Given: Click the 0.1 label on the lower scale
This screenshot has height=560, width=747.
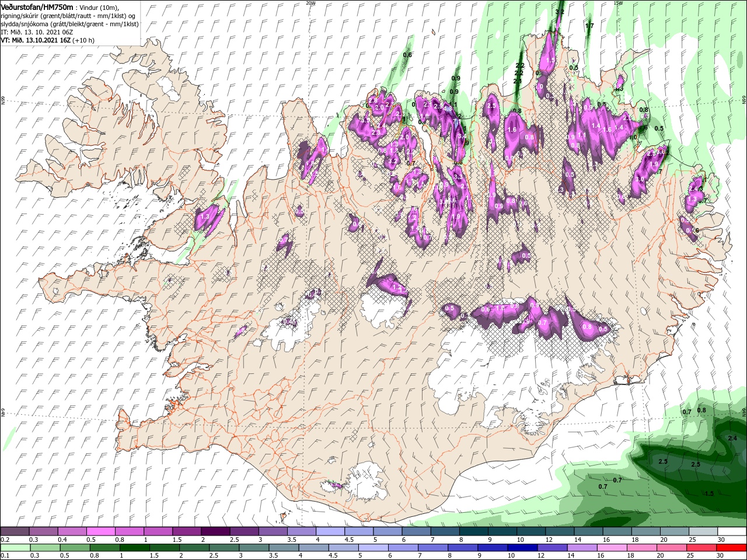Looking at the screenshot, I should coord(5,555).
